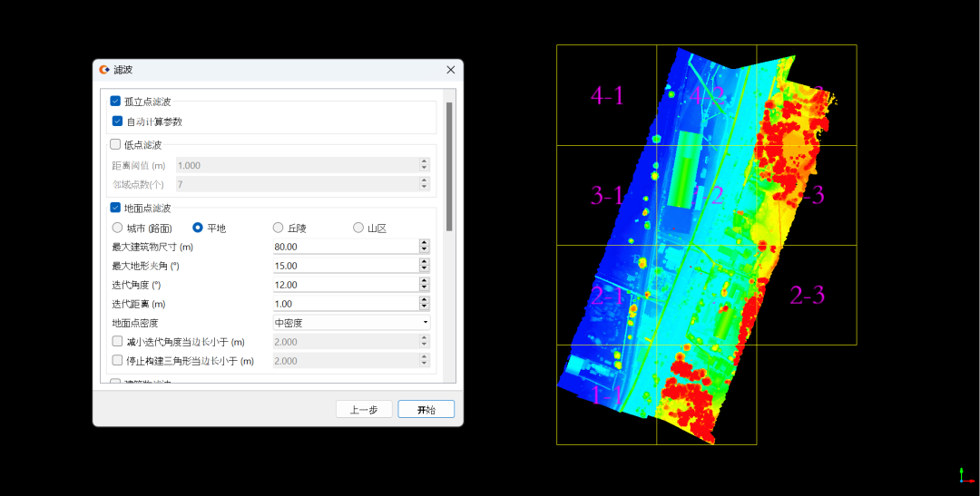The image size is (980, 496).
Task: Toggle the 孤立点滤波 checkbox
Action: pyautogui.click(x=115, y=102)
